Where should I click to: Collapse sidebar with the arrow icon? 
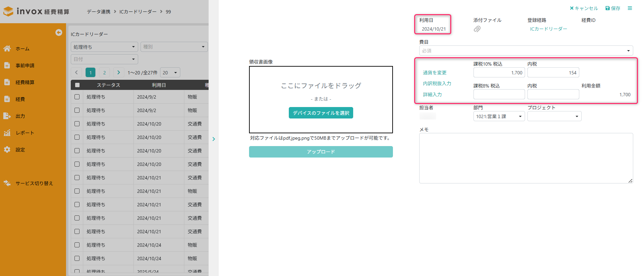click(59, 32)
